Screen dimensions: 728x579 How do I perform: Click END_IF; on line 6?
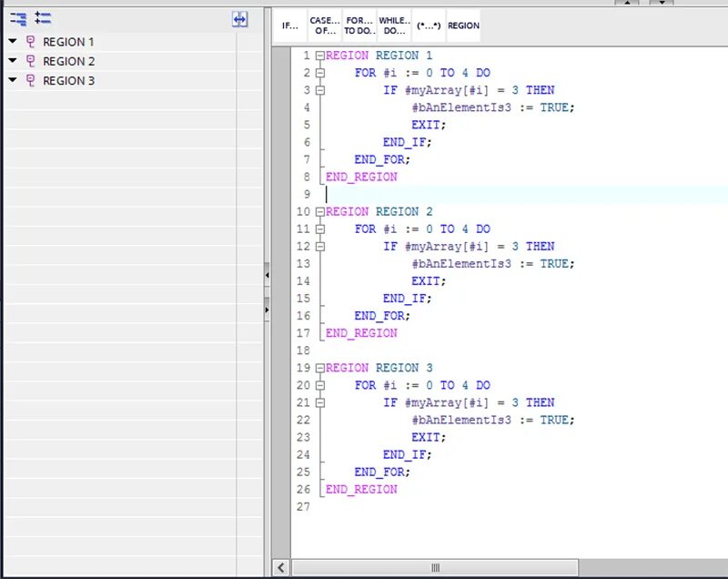pyautogui.click(x=407, y=143)
